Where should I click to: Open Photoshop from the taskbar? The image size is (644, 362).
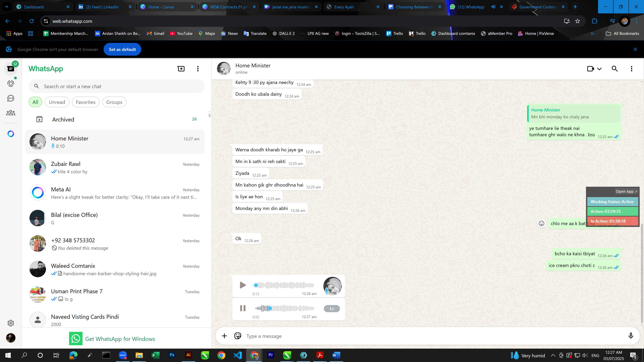(x=172, y=355)
